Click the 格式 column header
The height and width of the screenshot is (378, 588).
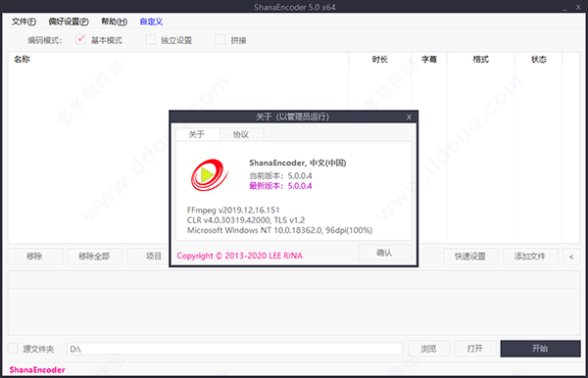[481, 59]
